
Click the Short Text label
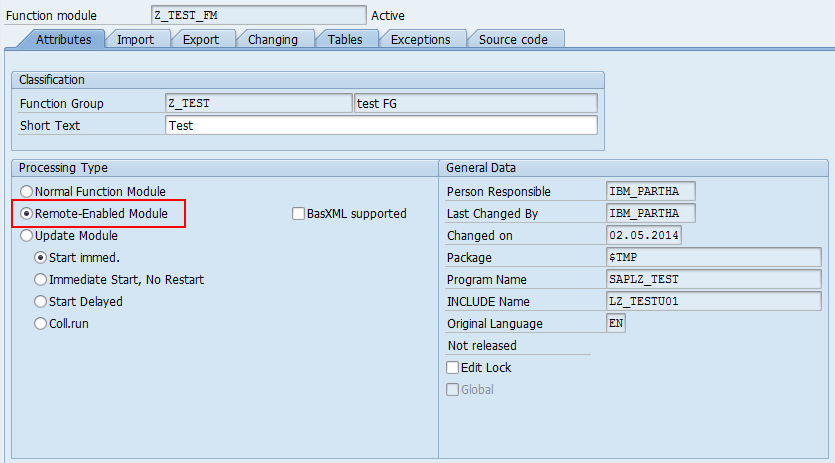pos(50,126)
